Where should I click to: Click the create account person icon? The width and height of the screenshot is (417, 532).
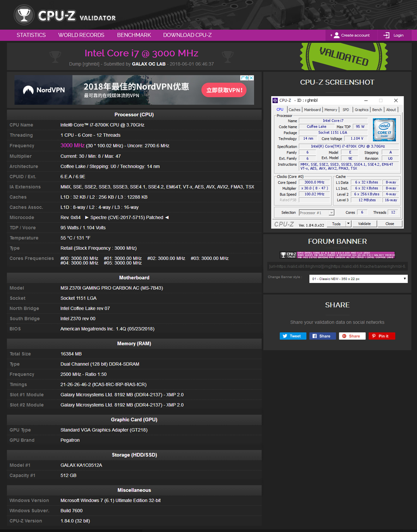[336, 35]
